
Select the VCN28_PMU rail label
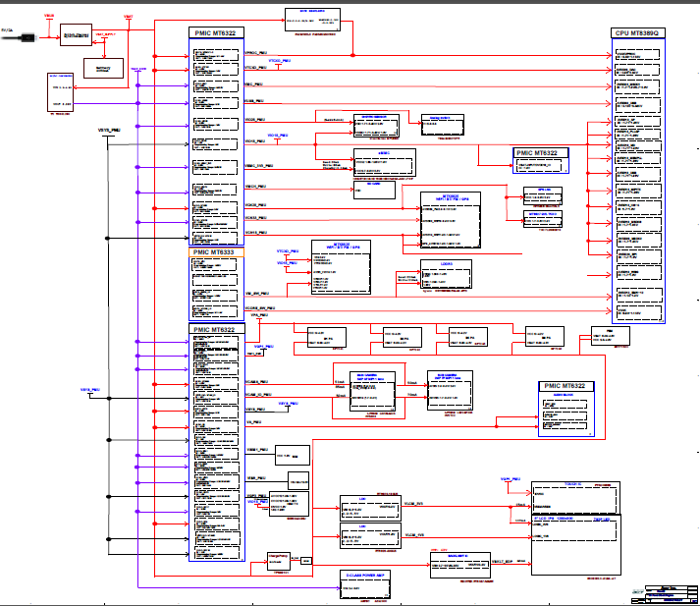(x=255, y=205)
